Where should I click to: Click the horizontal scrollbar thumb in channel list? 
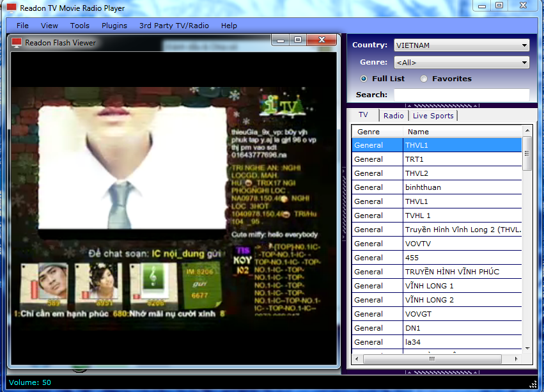pyautogui.click(x=432, y=359)
